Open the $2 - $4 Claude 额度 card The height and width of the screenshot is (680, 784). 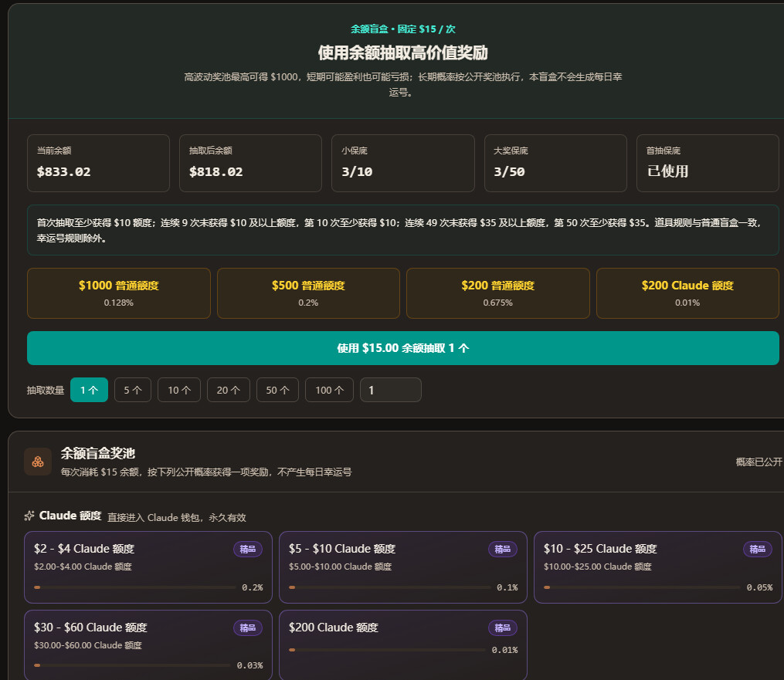click(x=148, y=567)
